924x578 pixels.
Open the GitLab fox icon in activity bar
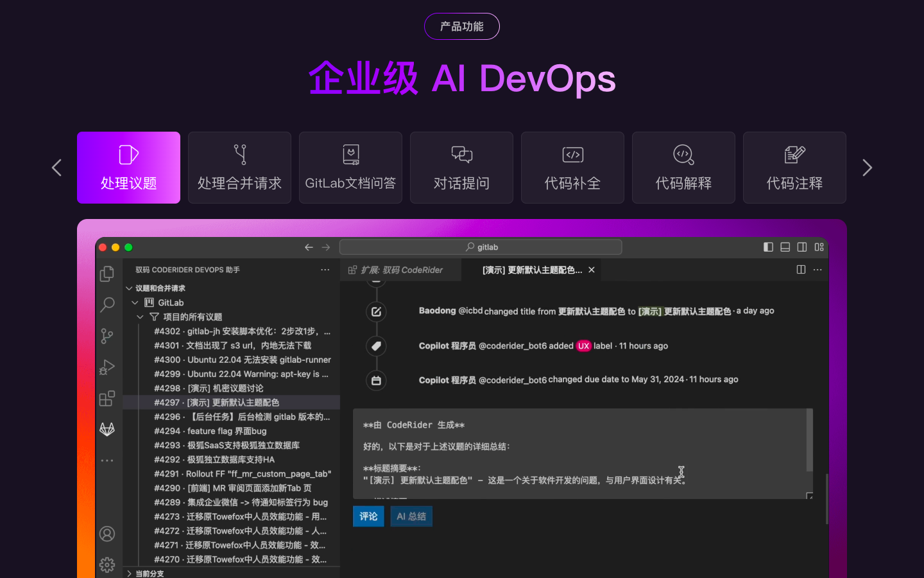[107, 429]
